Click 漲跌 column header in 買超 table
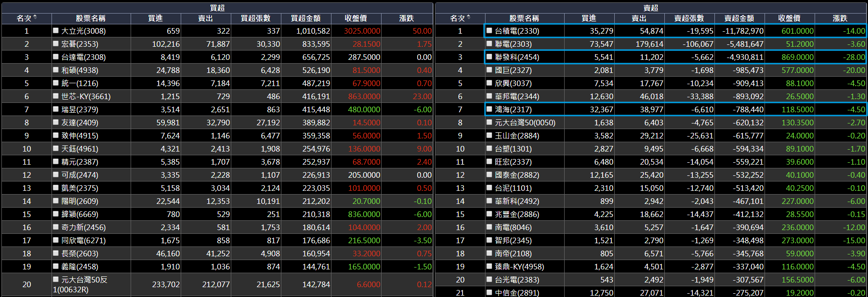 [x=406, y=18]
